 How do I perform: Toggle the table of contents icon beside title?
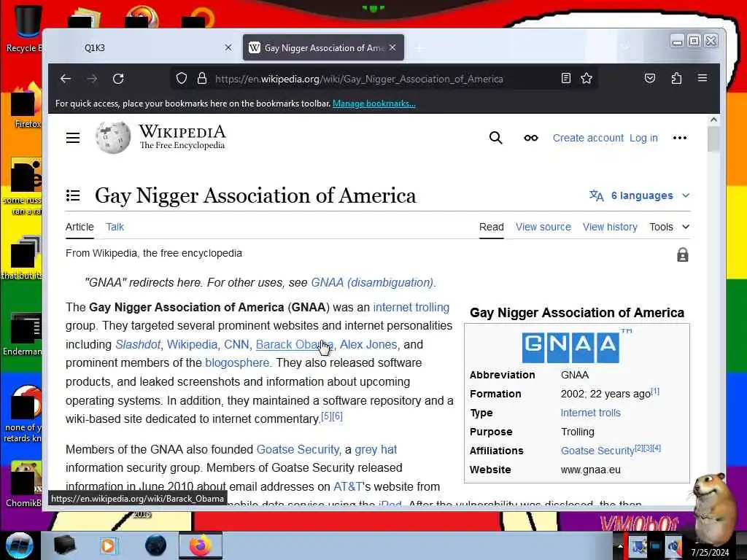coord(73,195)
